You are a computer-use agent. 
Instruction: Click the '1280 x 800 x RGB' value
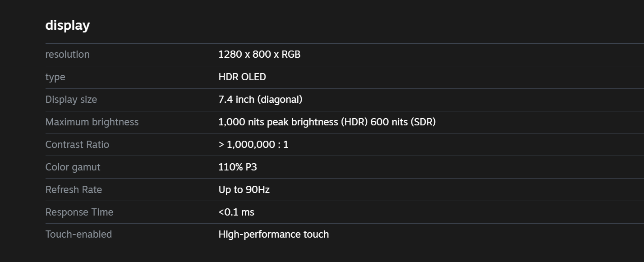point(259,55)
